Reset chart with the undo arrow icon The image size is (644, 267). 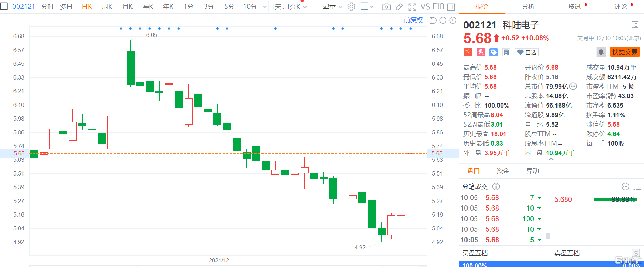pos(433,20)
